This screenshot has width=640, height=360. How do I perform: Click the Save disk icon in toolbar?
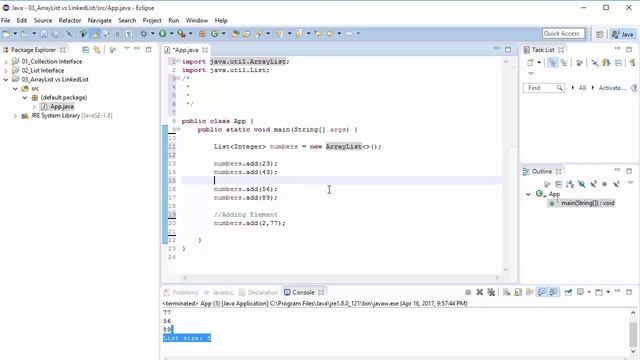(x=44, y=34)
